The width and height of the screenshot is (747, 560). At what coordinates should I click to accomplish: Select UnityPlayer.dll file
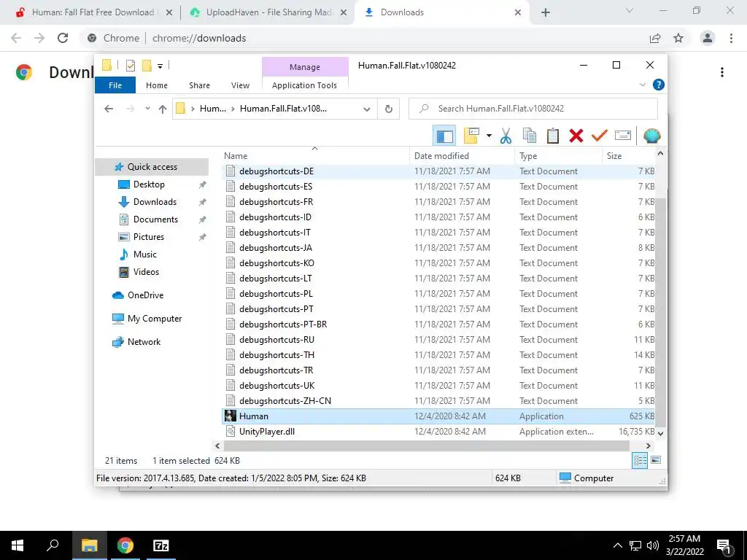pos(438,432)
